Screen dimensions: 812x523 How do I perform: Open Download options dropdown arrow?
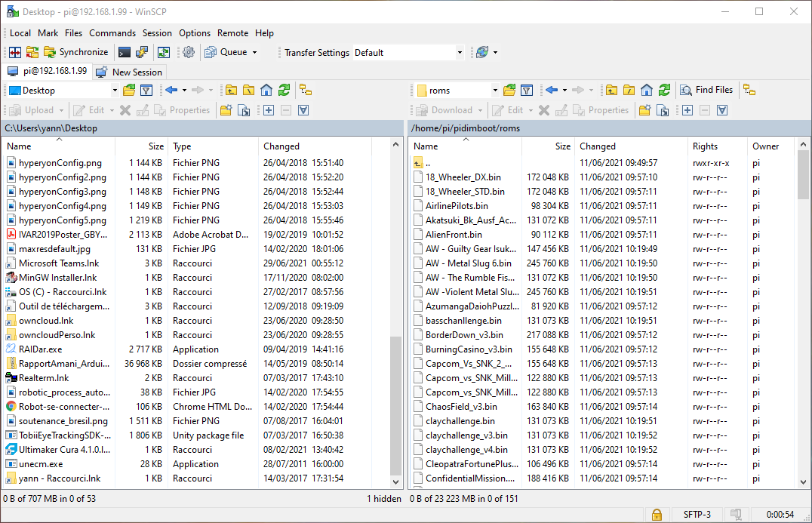coord(480,110)
